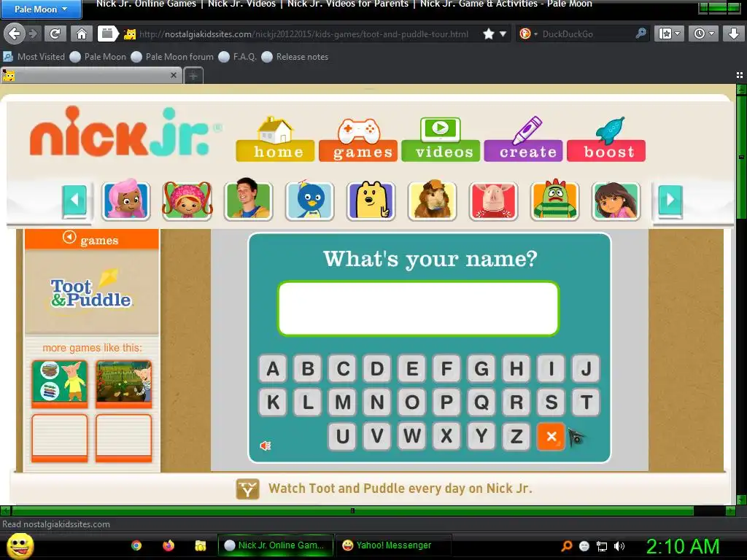747x560 pixels.
Task: Launch Firefox from the taskbar
Action: coord(169,545)
